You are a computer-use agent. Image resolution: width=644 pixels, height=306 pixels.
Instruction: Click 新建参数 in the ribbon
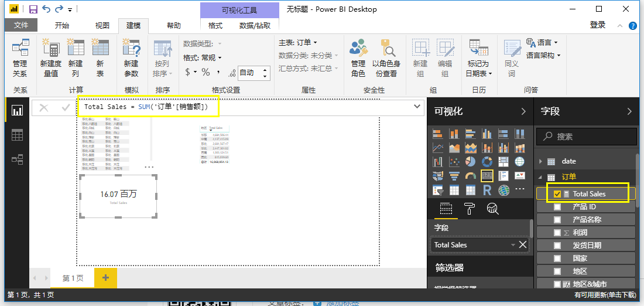pos(131,59)
